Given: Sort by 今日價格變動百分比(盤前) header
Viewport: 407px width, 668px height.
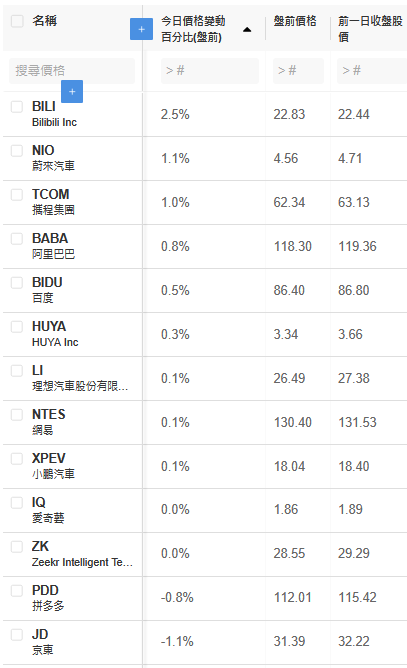Looking at the screenshot, I should 193,29.
